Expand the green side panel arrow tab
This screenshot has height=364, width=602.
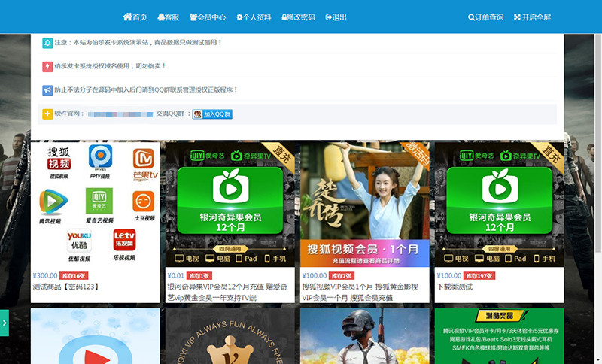[5, 323]
